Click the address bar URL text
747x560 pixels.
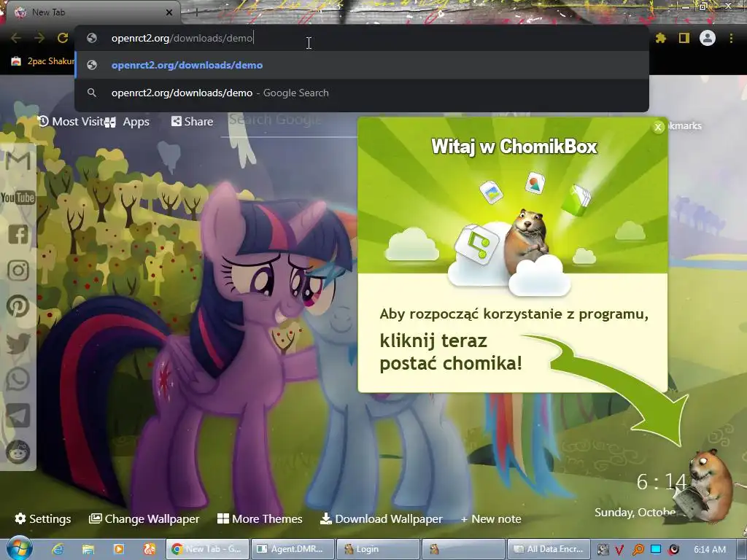[182, 38]
